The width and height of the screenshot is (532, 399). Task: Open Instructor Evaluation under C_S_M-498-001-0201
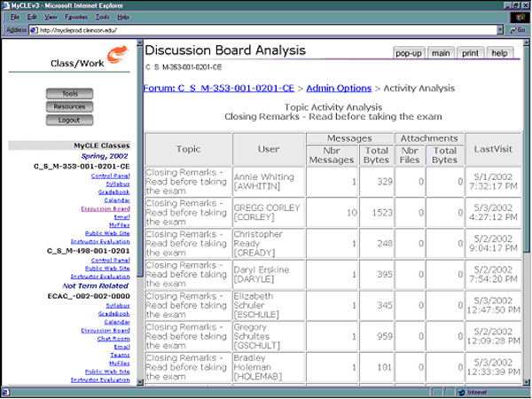click(x=100, y=277)
